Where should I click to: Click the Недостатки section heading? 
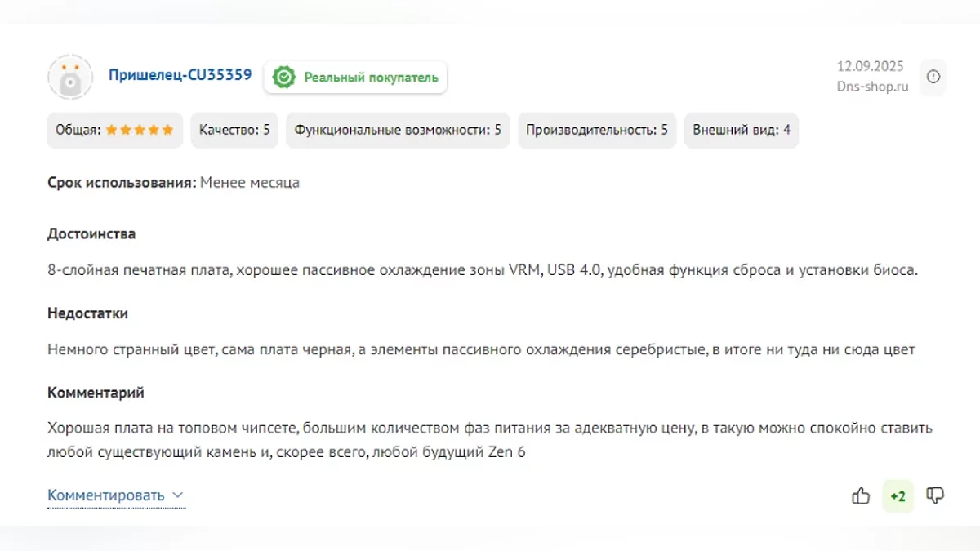click(87, 313)
